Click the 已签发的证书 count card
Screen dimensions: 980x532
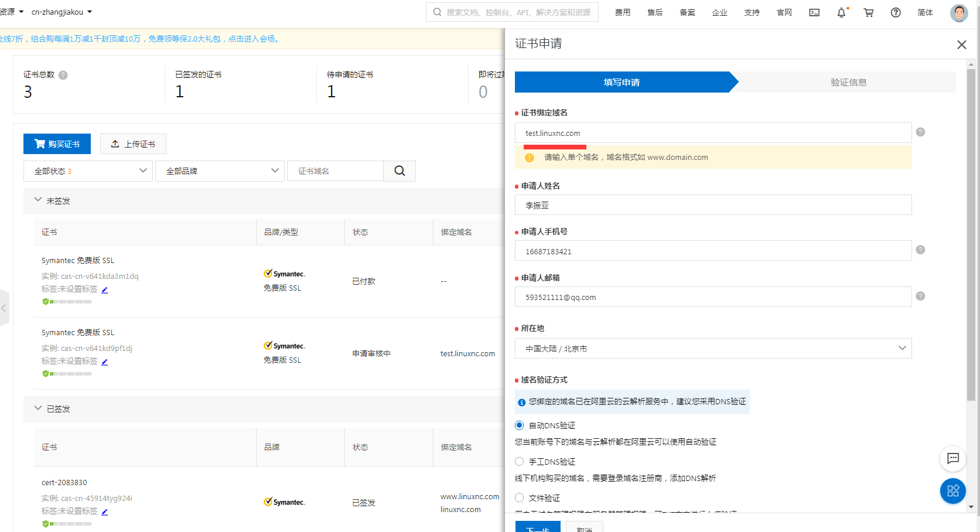coord(241,84)
